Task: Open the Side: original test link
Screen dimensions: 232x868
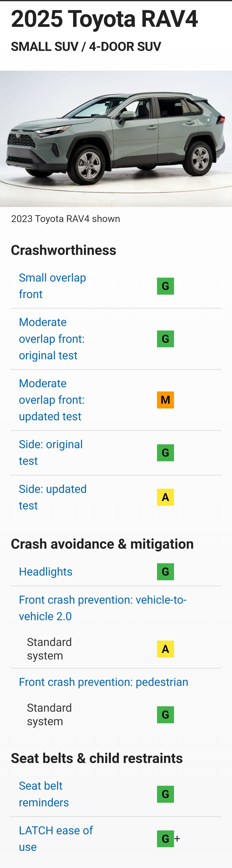Action: (x=50, y=452)
